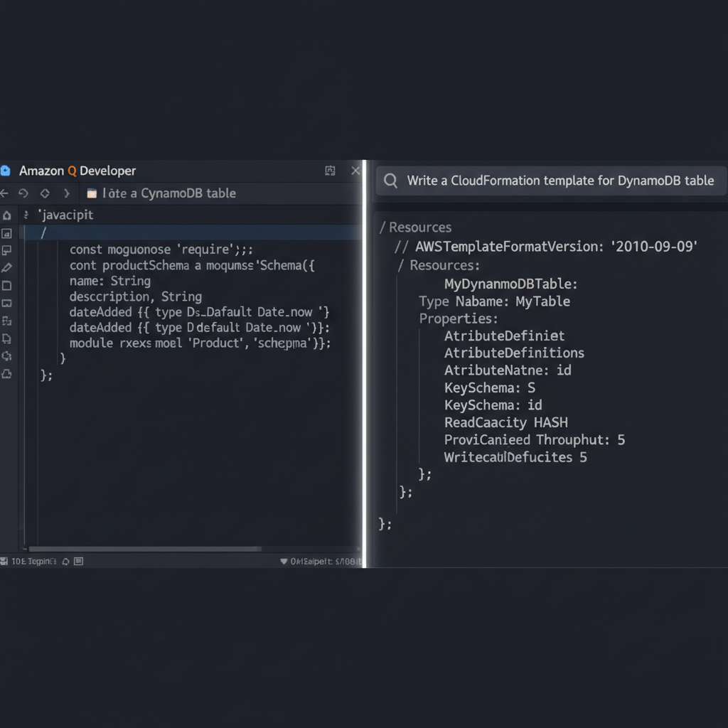
Task: Collapse the Resources section in the template panel
Action: (382, 227)
